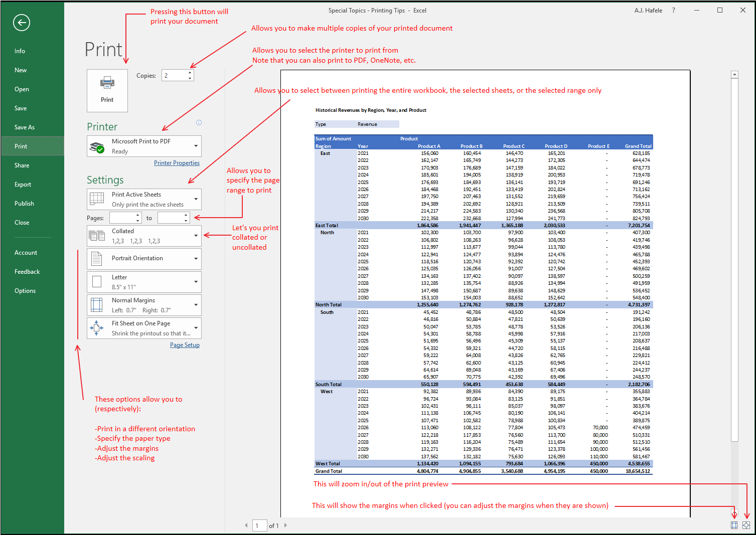
Task: Decrease the Copies count
Action: tap(190, 78)
